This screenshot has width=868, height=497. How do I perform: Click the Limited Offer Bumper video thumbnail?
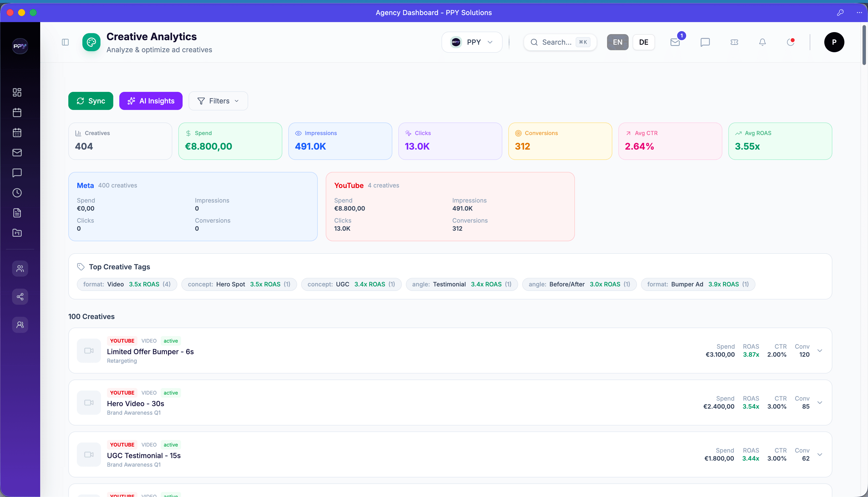(x=89, y=351)
